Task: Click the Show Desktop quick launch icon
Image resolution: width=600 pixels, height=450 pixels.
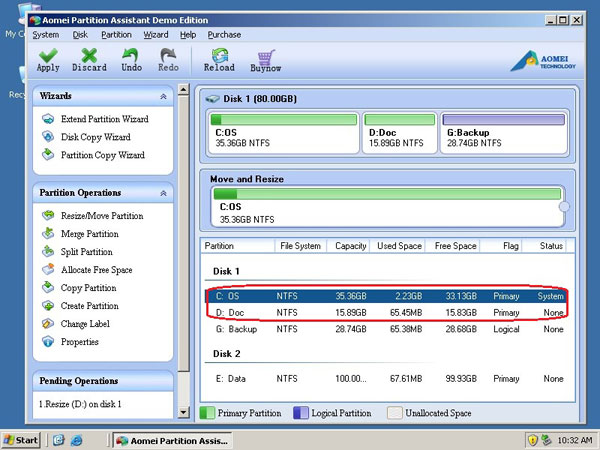Action: (x=59, y=440)
